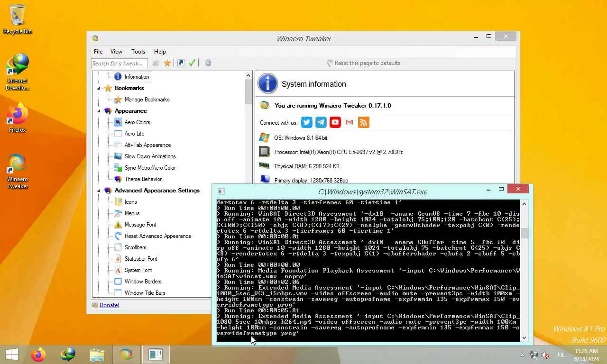Click WinSAT console scrollbar up arrow
Image resolution: width=607 pixels, height=364 pixels.
(524, 204)
